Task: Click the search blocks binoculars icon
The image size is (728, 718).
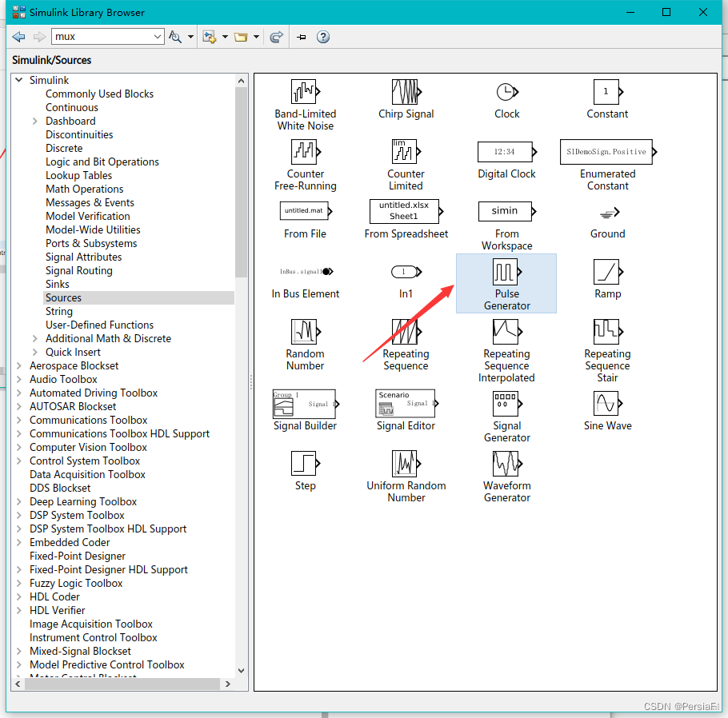Action: pyautogui.click(x=175, y=37)
